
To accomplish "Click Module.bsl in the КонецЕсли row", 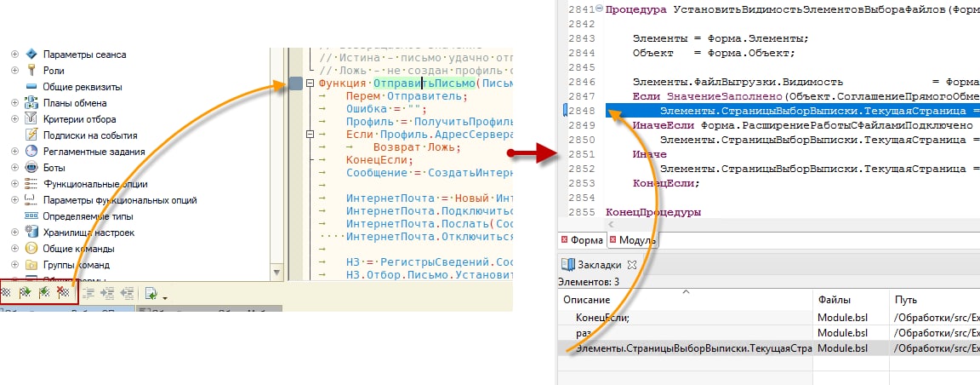I will click(843, 318).
